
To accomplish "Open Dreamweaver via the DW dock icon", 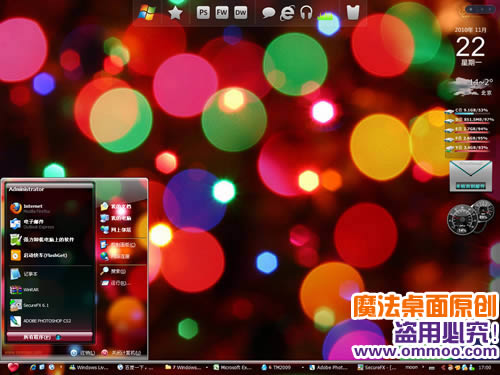I will pos(240,13).
